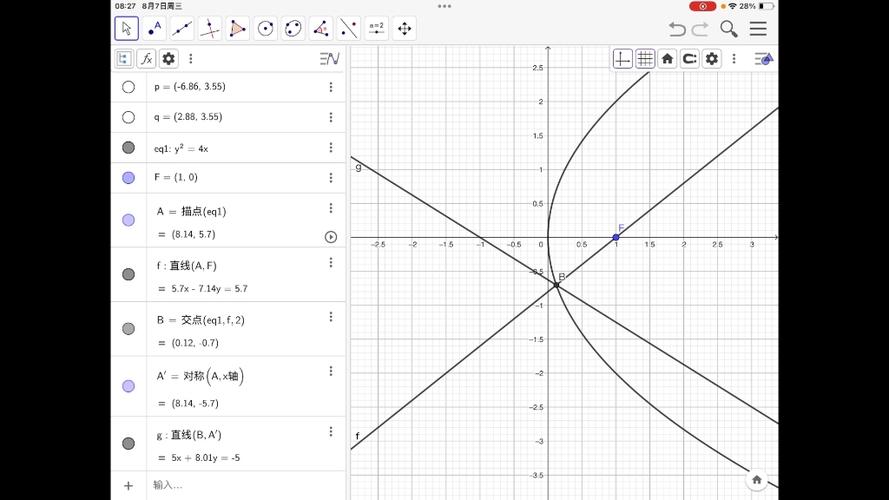Select the Perpendicular line tool
The width and height of the screenshot is (889, 500).
click(x=210, y=28)
